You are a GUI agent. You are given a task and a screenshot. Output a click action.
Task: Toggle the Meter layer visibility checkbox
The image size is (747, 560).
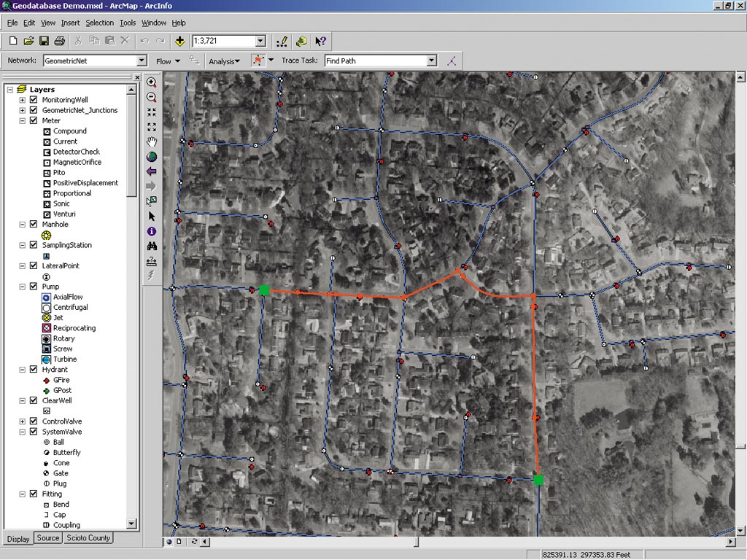tap(34, 120)
